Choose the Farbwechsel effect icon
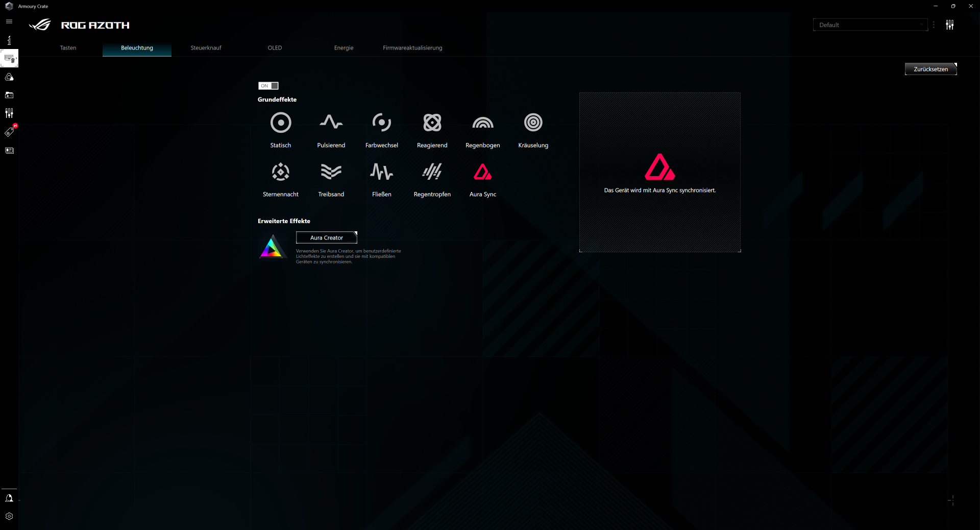The image size is (980, 530). [382, 123]
